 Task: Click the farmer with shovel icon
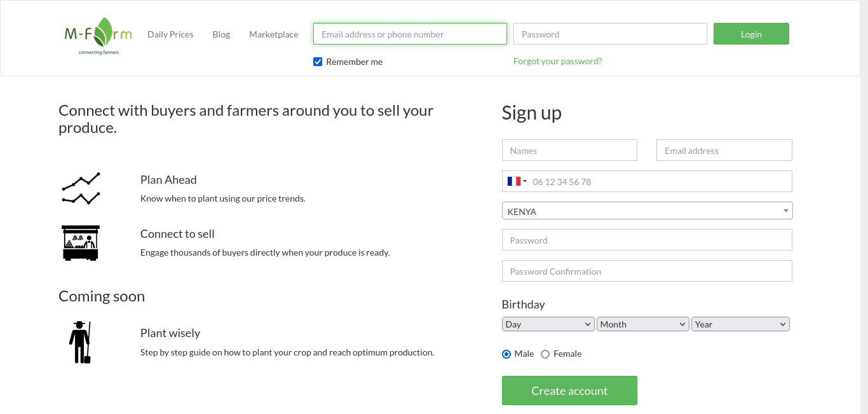(81, 342)
